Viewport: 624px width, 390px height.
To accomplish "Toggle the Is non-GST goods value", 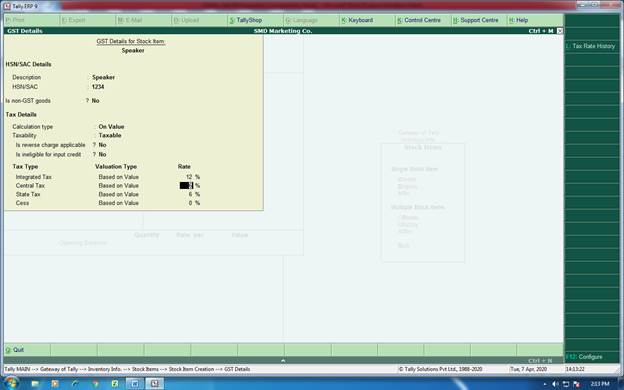I will pos(96,101).
